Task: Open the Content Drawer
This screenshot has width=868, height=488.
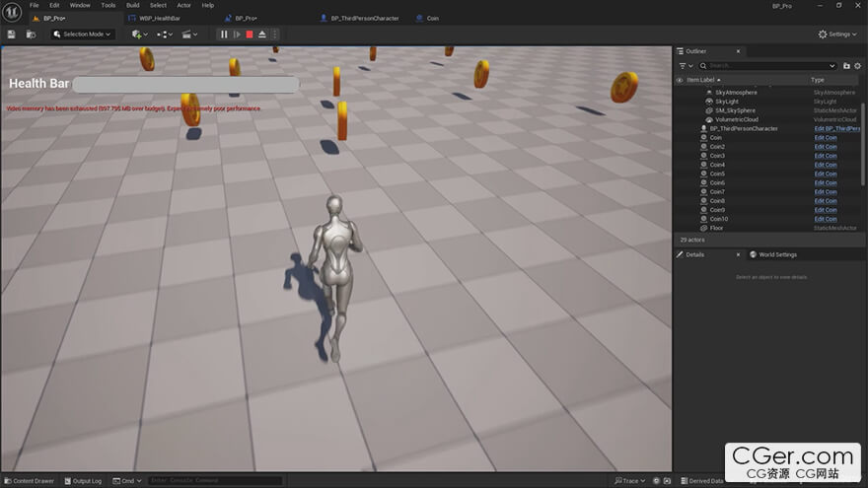Action: coord(30,481)
